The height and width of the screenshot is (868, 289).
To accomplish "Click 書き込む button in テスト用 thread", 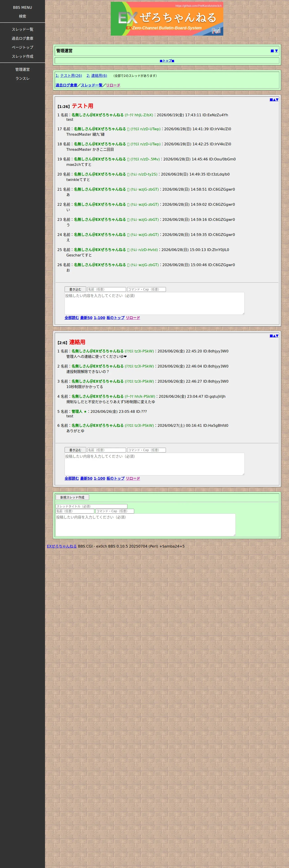I will click(75, 289).
